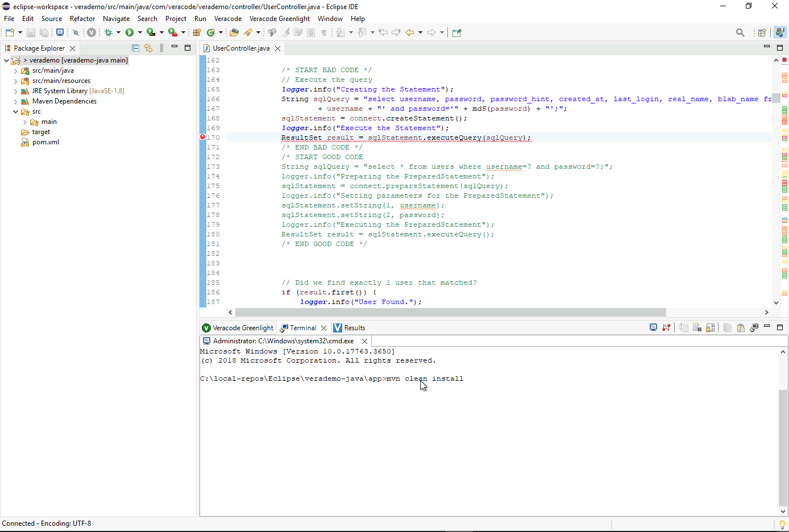Viewport: 789px width, 532px height.
Task: Switch to the Veracode Greenlight tab
Action: point(238,328)
